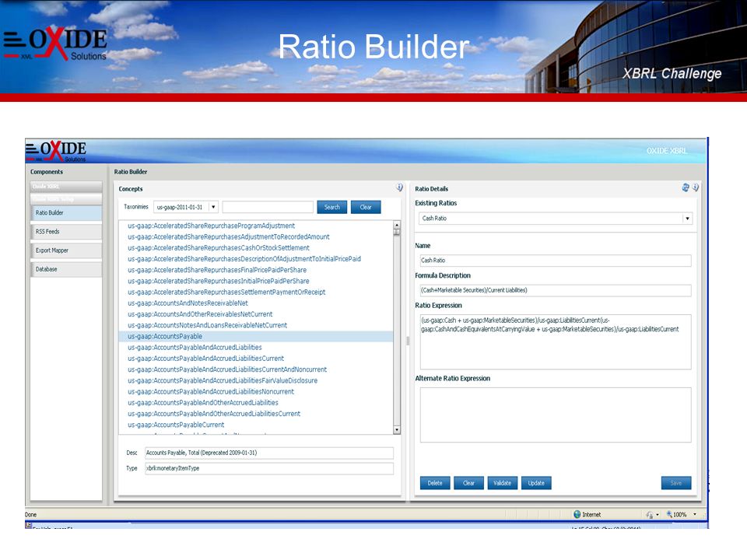Viewport: 747px width, 560px height.
Task: Select us-gaap:AccountsAndNotesReceivableNet concept
Action: [x=188, y=303]
